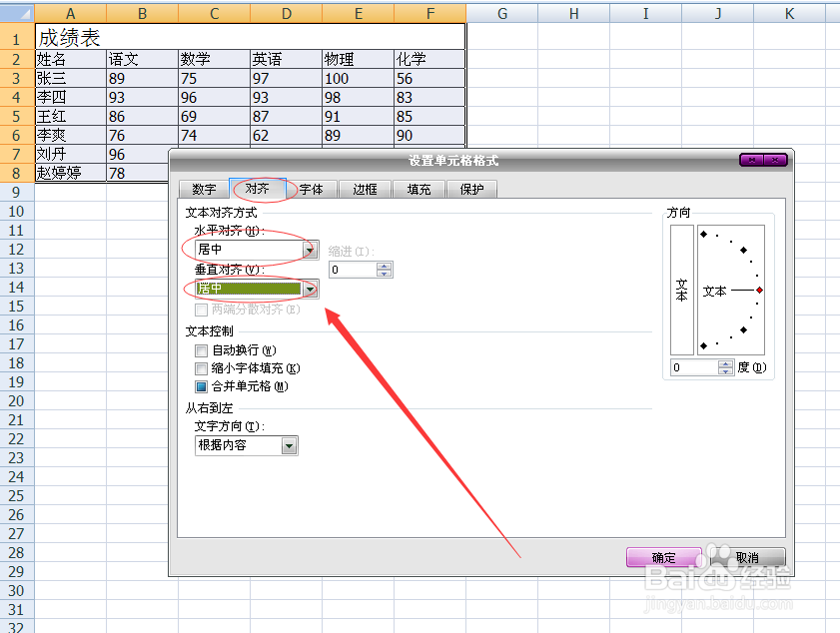Screen dimensions: 840x633
Task: Enable the 自动换行 checkbox
Action: 202,351
